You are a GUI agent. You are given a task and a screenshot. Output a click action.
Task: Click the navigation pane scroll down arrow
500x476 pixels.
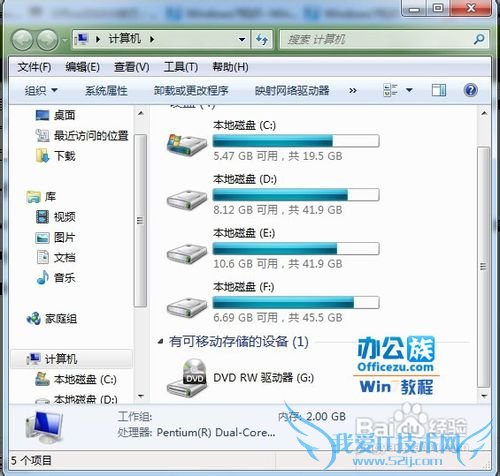pyautogui.click(x=141, y=396)
